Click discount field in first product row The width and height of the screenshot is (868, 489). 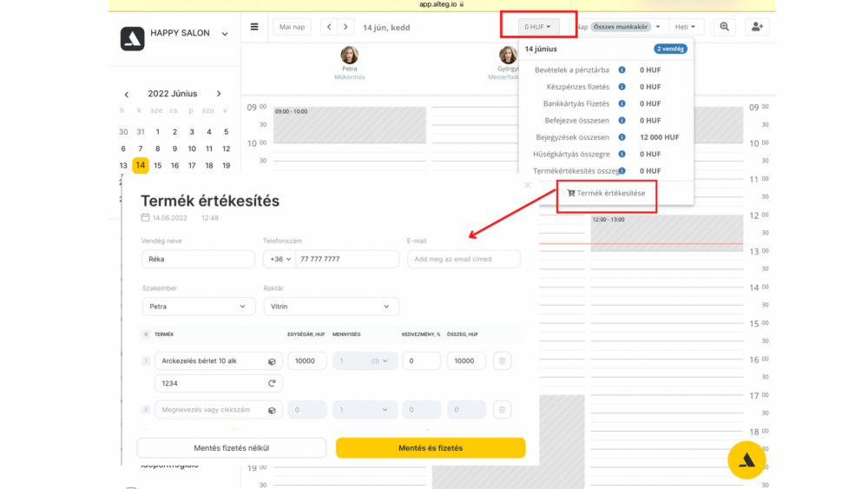421,361
